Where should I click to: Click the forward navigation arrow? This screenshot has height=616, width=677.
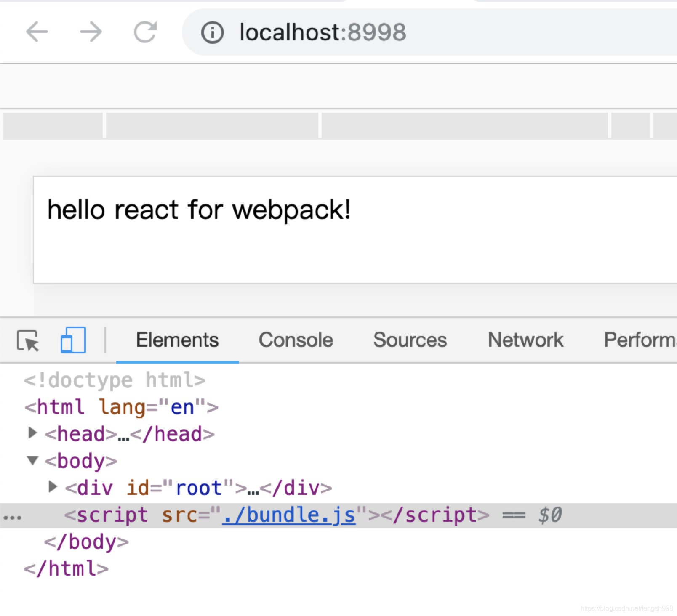(x=91, y=32)
